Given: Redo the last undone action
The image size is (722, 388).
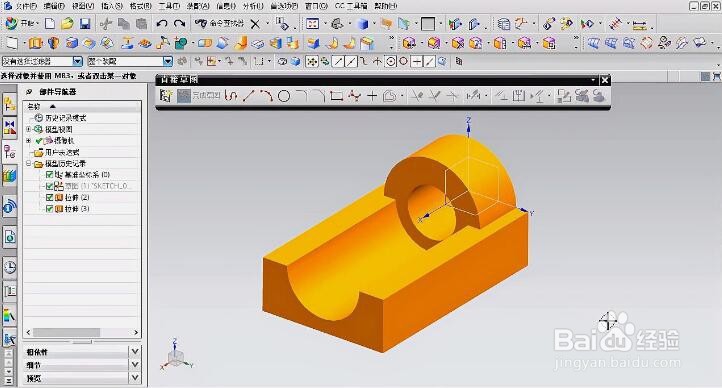Looking at the screenshot, I should 179,24.
